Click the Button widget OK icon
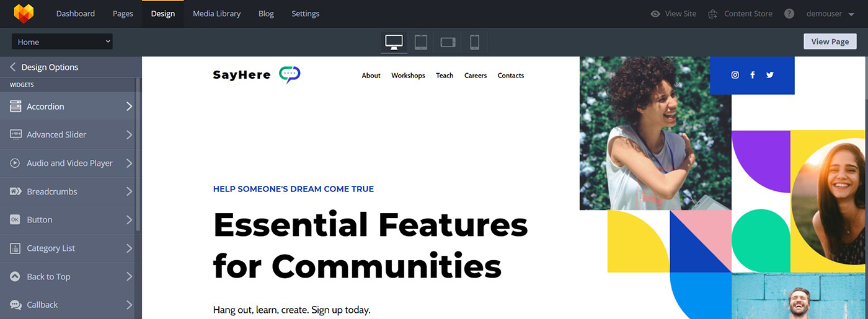 click(15, 220)
